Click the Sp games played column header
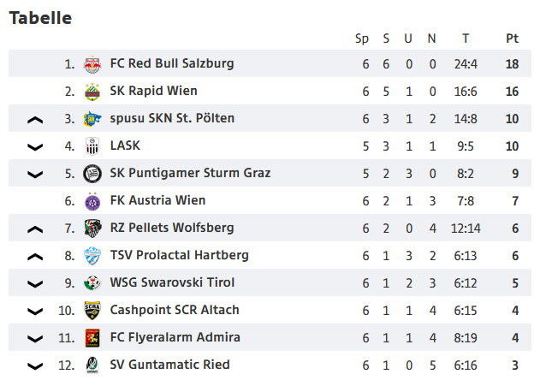 (362, 39)
